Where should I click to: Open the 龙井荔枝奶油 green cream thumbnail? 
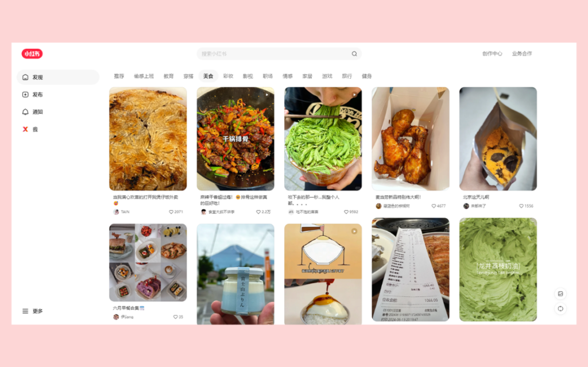pyautogui.click(x=498, y=269)
